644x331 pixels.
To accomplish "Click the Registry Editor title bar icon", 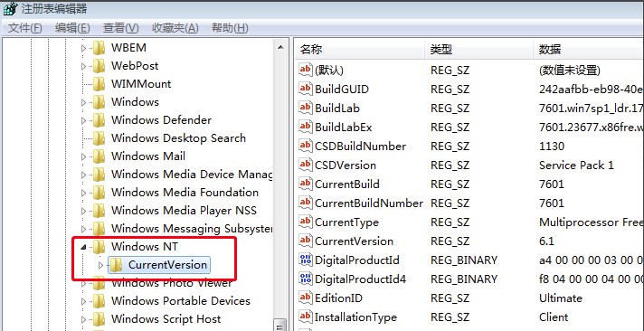I will [10, 8].
